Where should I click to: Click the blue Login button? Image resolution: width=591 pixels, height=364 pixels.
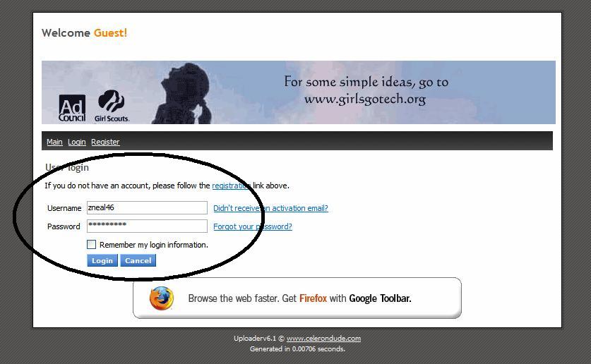(x=102, y=260)
